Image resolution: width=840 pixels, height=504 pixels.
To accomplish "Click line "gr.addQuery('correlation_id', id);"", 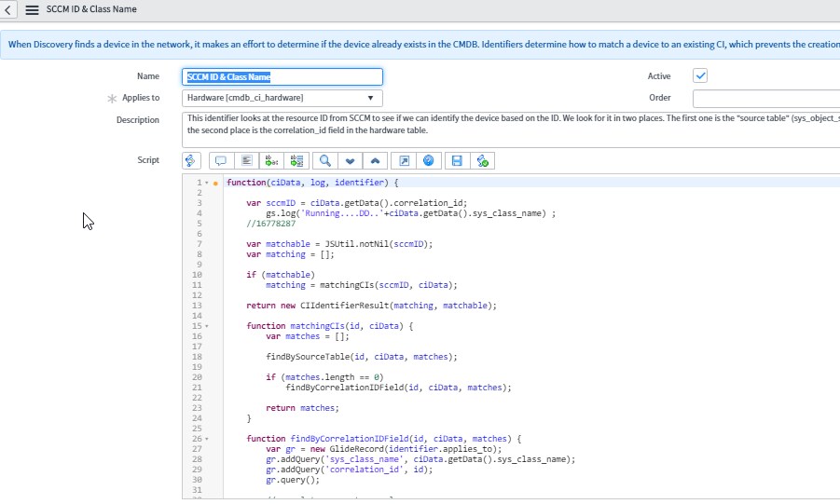I will point(349,470).
